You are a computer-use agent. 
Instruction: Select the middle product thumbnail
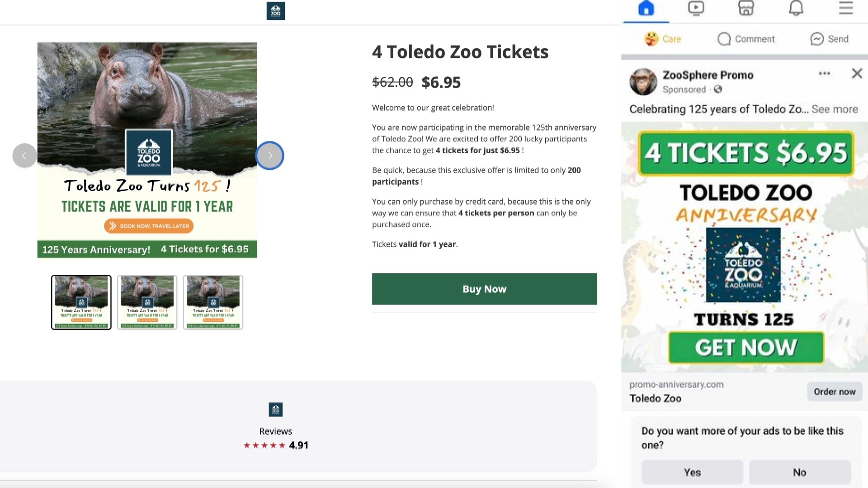click(147, 302)
